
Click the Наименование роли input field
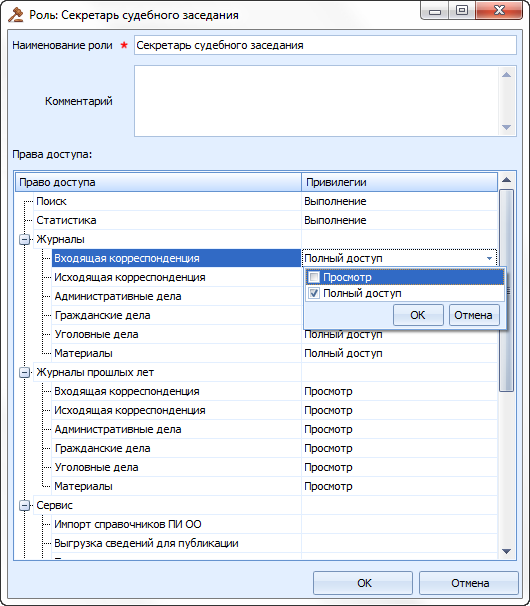pos(325,45)
